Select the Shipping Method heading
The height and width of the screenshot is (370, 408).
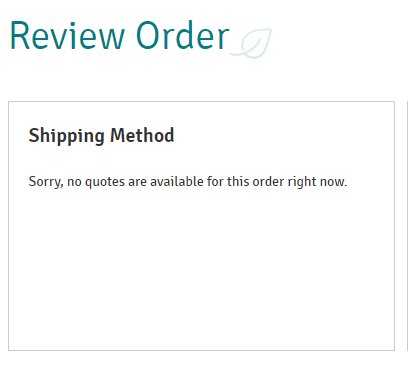coord(101,136)
